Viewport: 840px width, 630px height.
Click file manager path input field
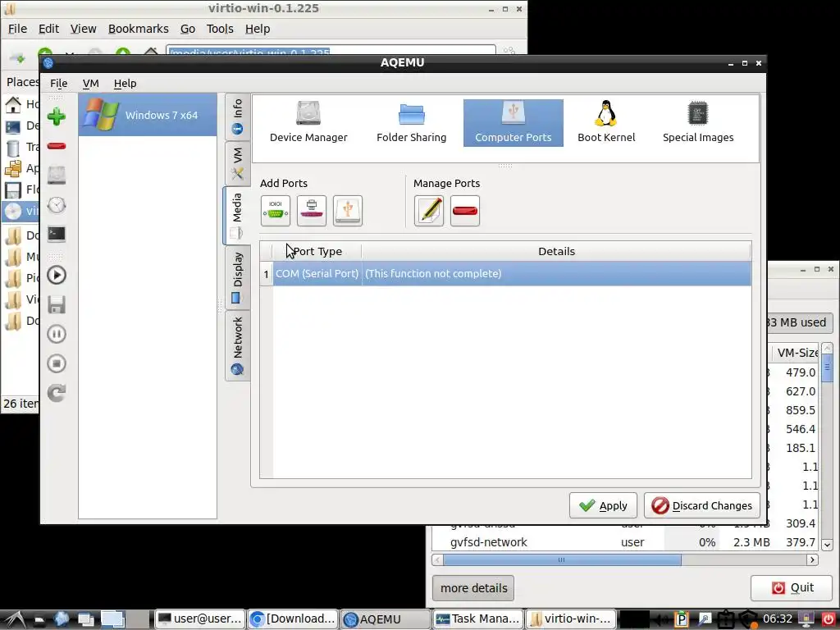click(331, 52)
